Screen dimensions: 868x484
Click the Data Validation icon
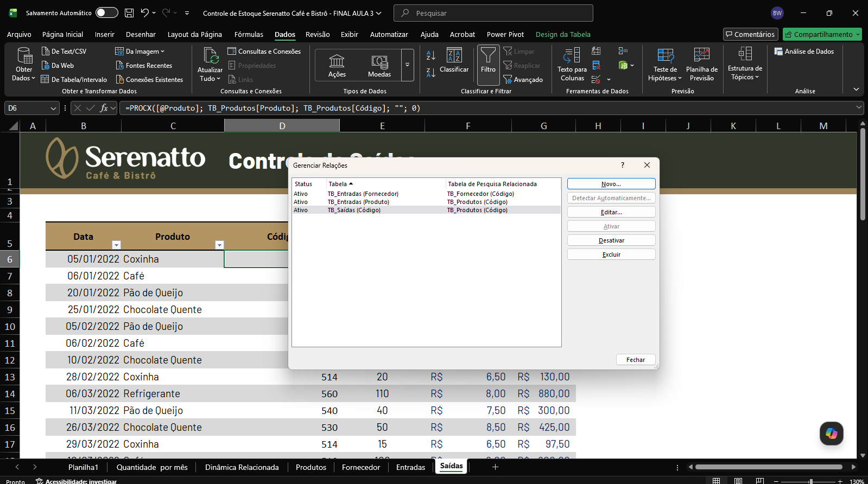click(596, 80)
